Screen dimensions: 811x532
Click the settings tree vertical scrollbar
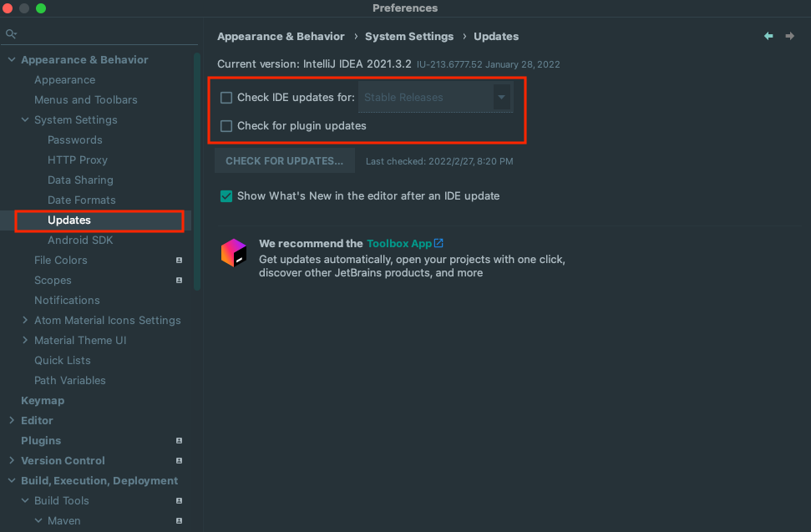[x=196, y=172]
